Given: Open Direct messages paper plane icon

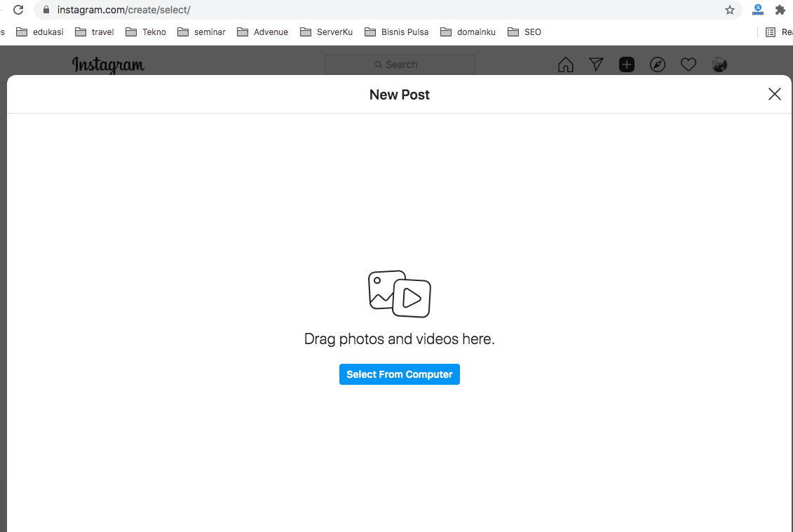Looking at the screenshot, I should coord(596,64).
